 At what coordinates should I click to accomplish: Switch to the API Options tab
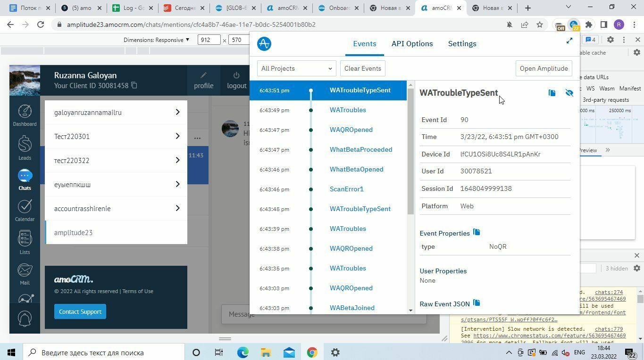(412, 43)
